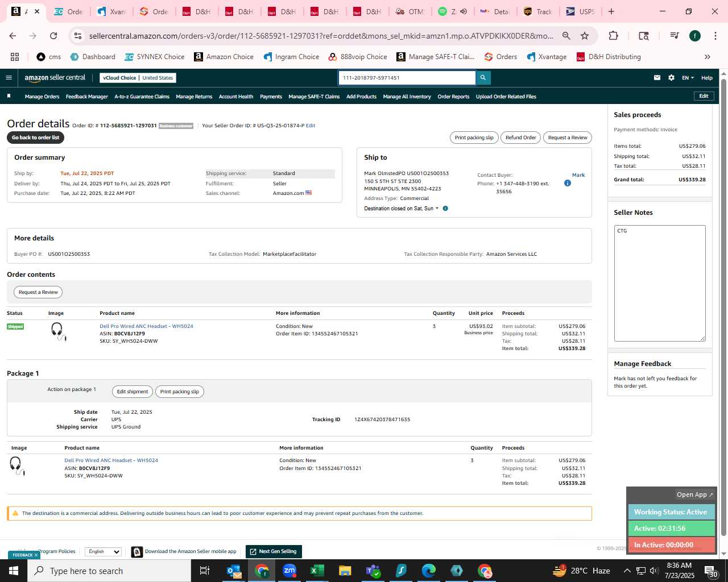728x582 pixels.
Task: Open Excel from the taskbar
Action: pyautogui.click(x=317, y=571)
